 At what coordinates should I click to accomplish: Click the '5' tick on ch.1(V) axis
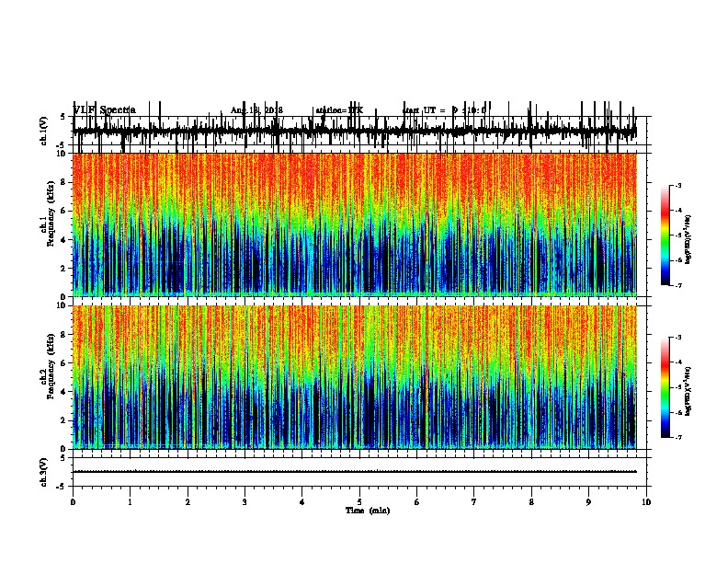(x=63, y=117)
